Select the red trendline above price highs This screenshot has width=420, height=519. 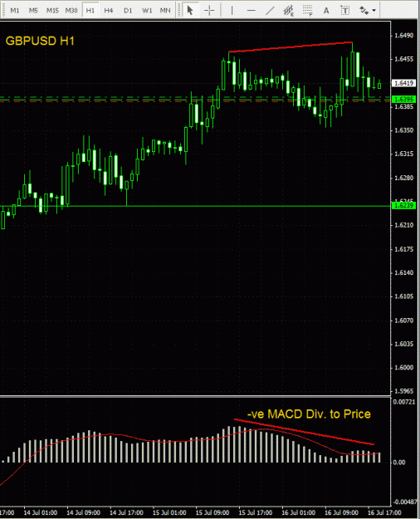click(291, 47)
